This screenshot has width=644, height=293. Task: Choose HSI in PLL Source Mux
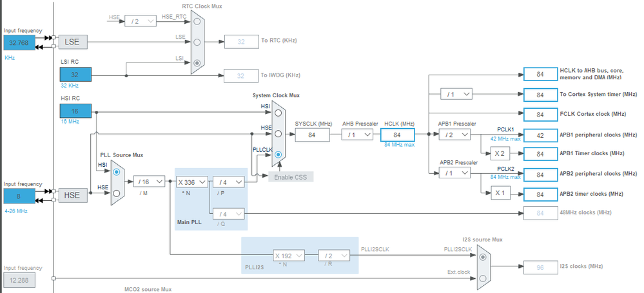click(117, 172)
